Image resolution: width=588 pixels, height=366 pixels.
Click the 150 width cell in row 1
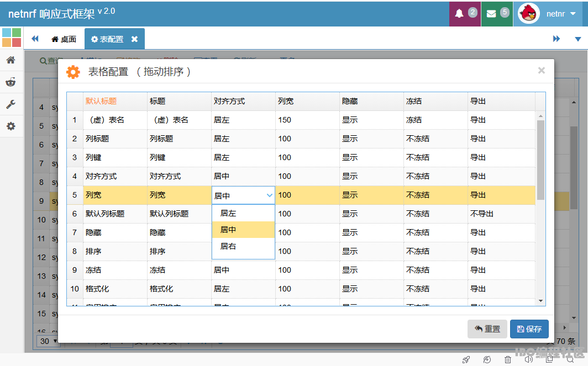point(307,120)
